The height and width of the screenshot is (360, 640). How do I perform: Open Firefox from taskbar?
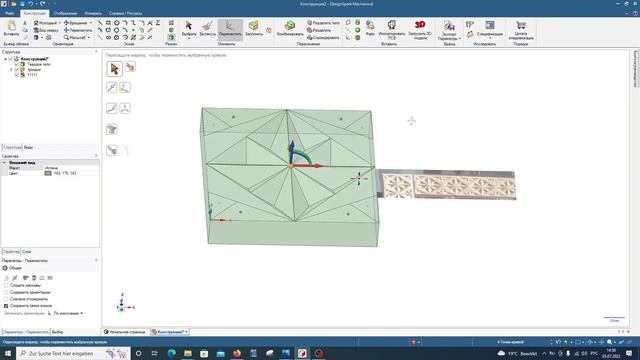pos(237,353)
